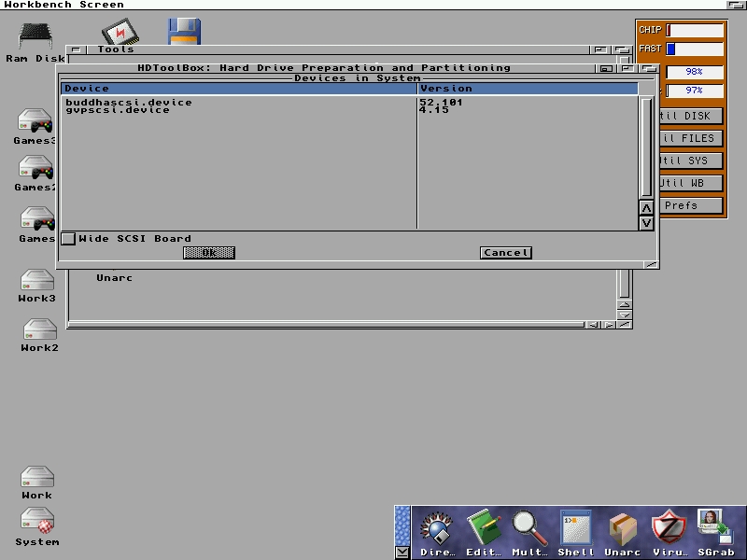
Task: Close the Tools window with its close gadget
Action: (77, 49)
